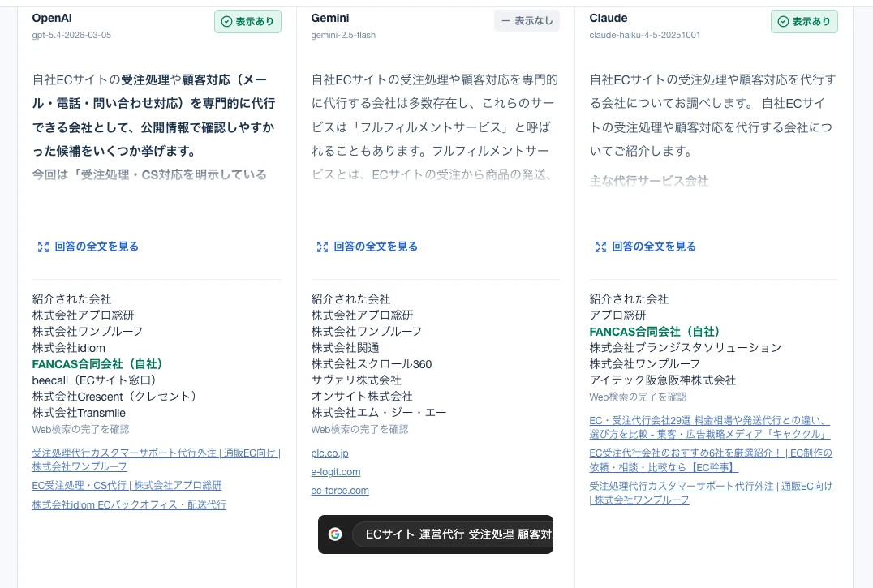The width and height of the screenshot is (873, 588).
Task: Click 株式会社ワンプルーフ in the OpenAI list
Action: pos(88,332)
